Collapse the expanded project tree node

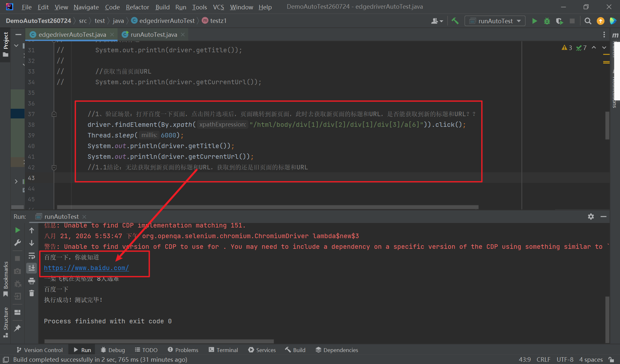click(16, 46)
